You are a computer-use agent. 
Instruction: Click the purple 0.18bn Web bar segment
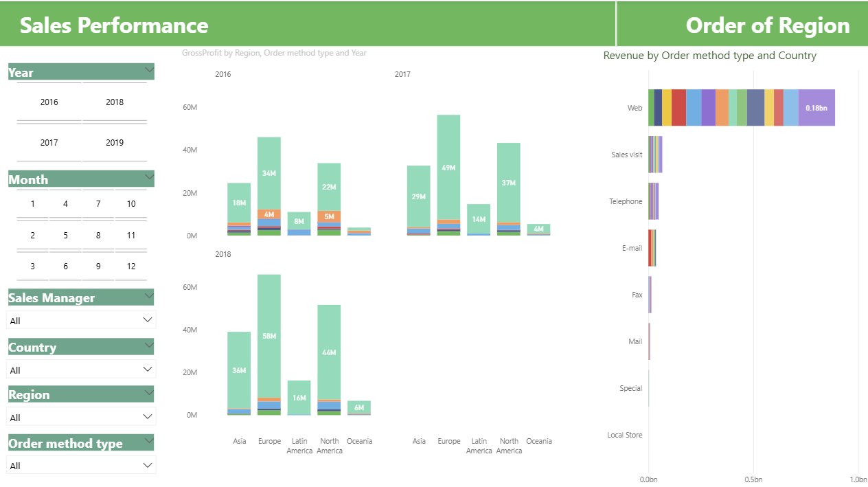(x=816, y=108)
